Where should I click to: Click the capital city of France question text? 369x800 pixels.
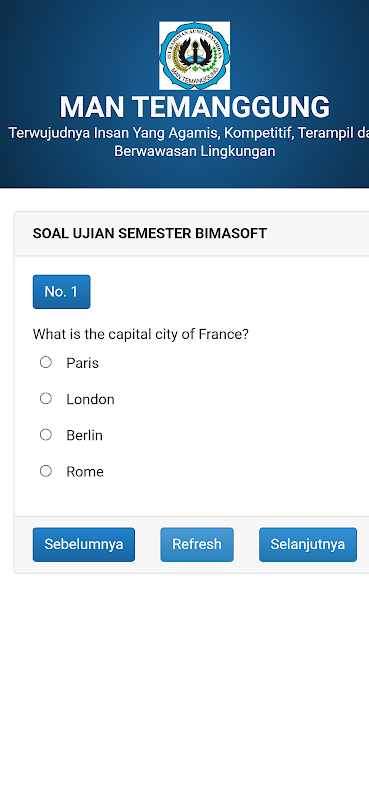140,335
